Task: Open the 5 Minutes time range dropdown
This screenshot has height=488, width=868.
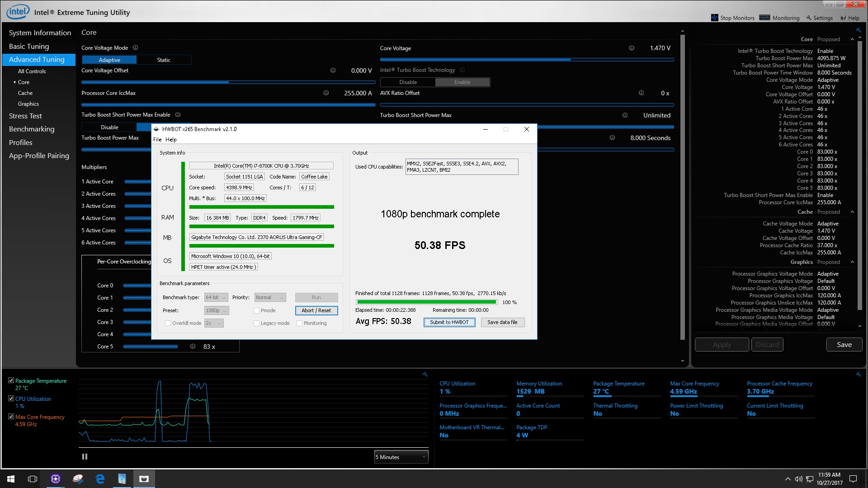Action: click(401, 457)
